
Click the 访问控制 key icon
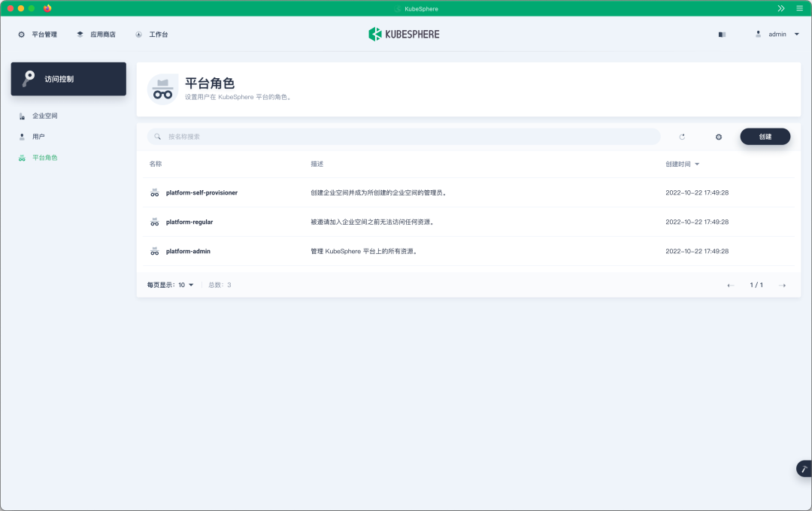pyautogui.click(x=29, y=79)
